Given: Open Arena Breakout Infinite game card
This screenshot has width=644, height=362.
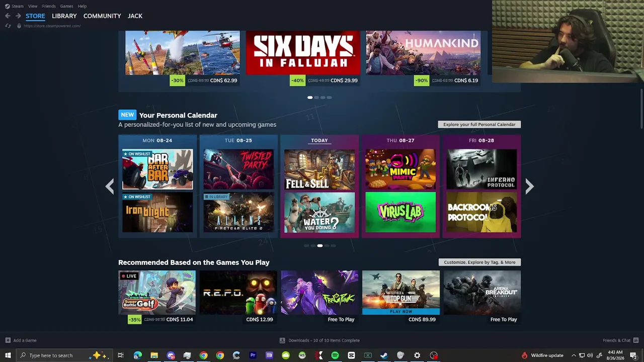Looking at the screenshot, I should click(x=482, y=298).
